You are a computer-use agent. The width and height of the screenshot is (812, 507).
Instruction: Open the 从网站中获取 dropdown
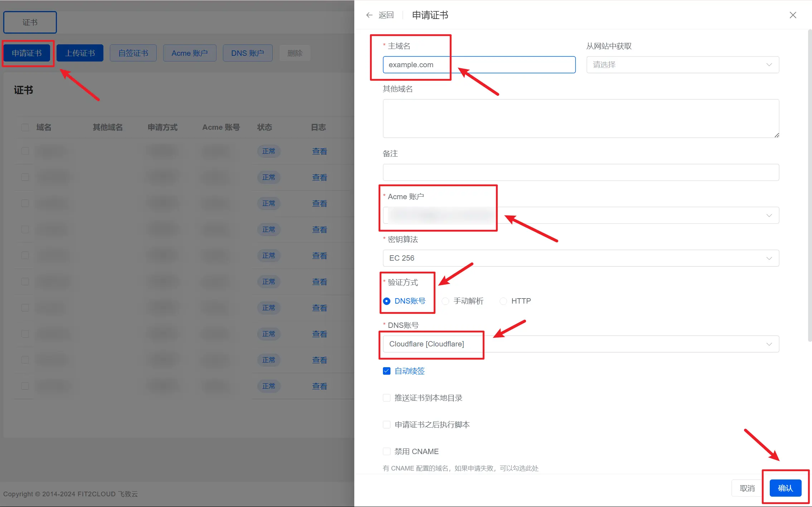pyautogui.click(x=682, y=65)
